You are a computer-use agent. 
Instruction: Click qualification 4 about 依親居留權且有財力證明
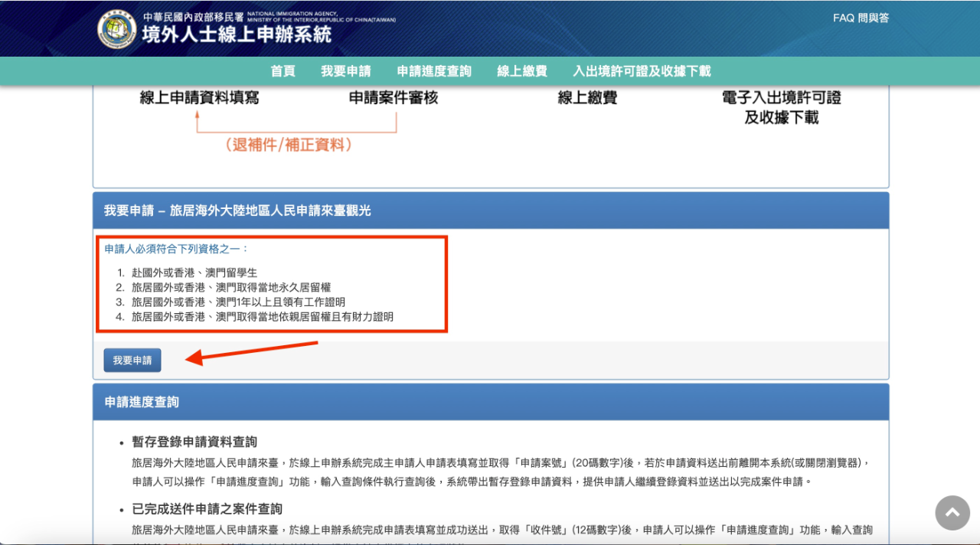tap(263, 316)
